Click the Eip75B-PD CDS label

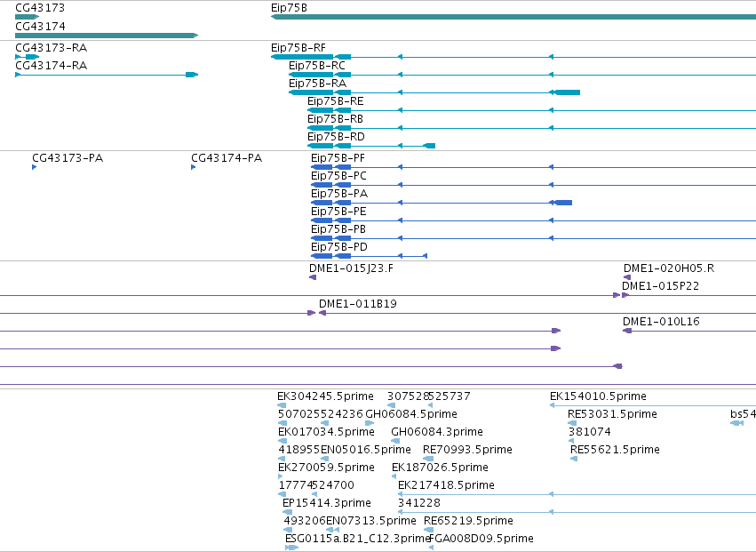click(339, 247)
